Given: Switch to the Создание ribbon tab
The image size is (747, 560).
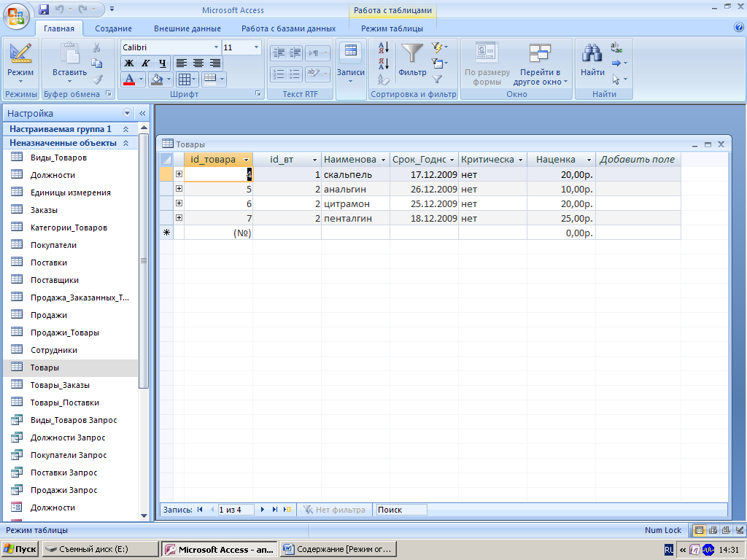Looking at the screenshot, I should click(x=113, y=28).
